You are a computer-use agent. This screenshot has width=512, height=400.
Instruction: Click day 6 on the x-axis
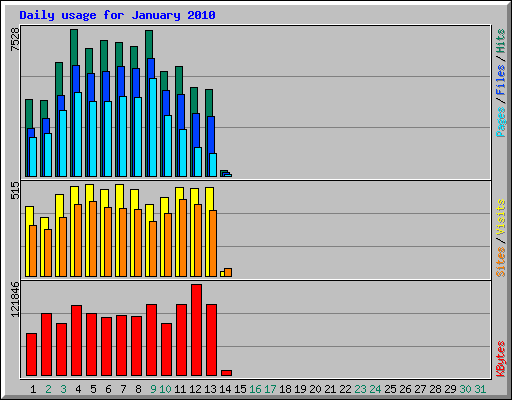click(108, 389)
